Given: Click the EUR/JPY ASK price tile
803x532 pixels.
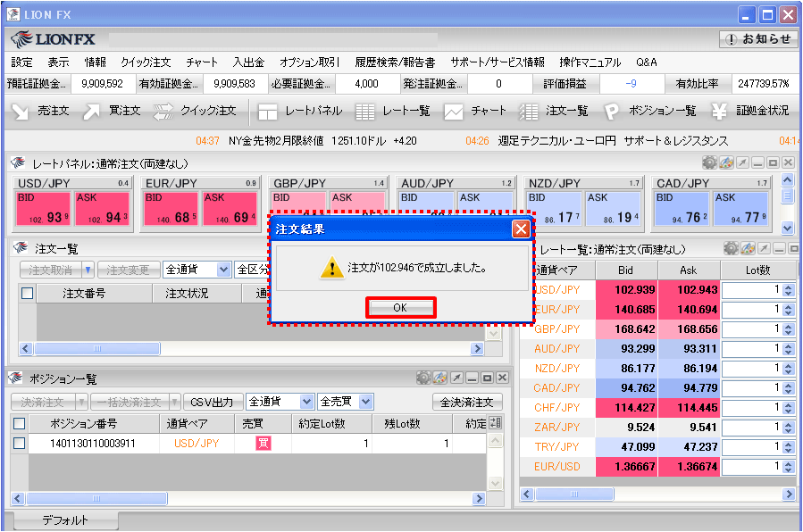Looking at the screenshot, I should (230, 209).
